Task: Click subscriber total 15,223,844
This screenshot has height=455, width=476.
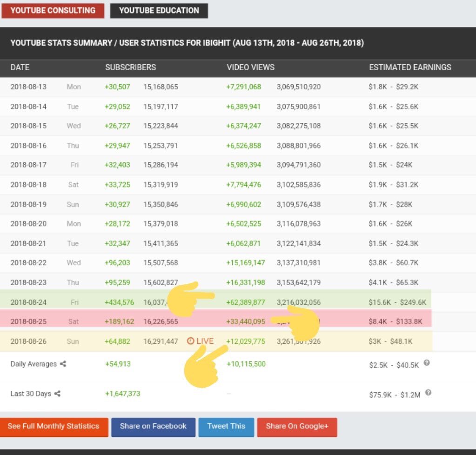Action: click(x=161, y=126)
